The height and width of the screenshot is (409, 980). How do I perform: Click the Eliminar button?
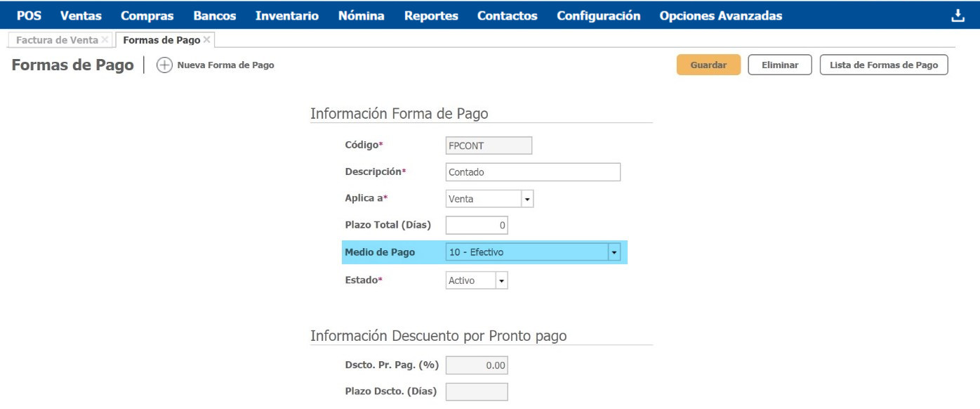[780, 65]
